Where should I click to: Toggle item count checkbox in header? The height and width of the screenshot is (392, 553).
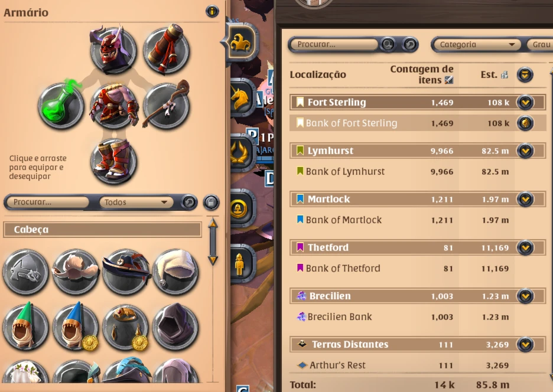coord(448,80)
